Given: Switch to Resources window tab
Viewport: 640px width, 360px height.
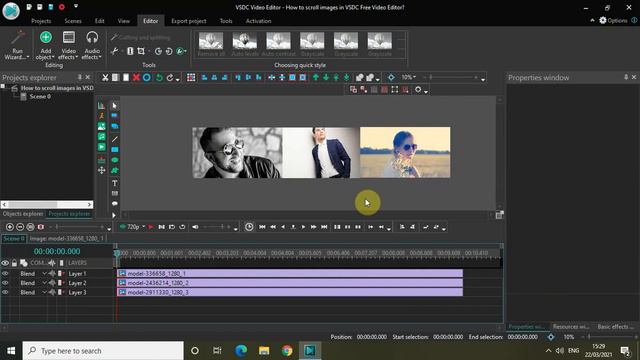Looking at the screenshot, I should (571, 327).
